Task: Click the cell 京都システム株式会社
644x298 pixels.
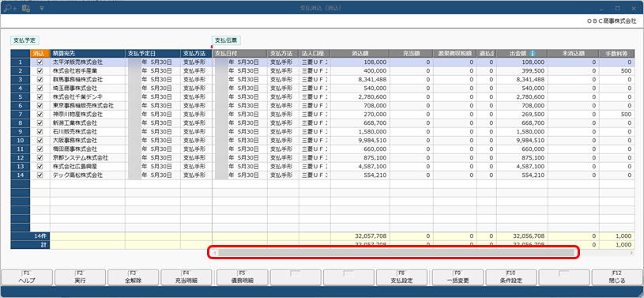Action: (x=88, y=158)
